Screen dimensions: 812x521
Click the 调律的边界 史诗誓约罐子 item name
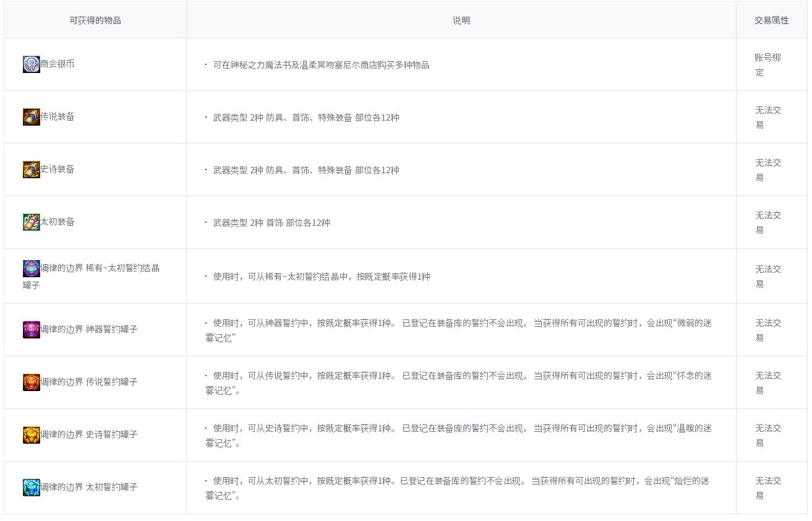[89, 435]
